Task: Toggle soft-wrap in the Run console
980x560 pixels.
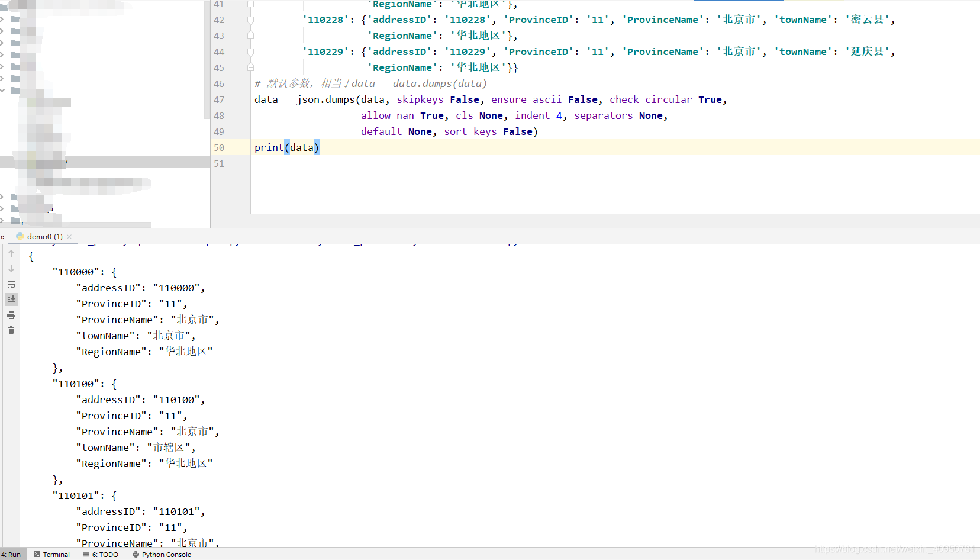Action: [x=11, y=285]
